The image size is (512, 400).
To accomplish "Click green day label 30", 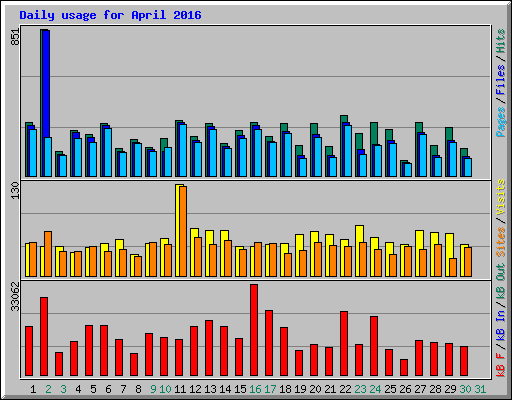I will pyautogui.click(x=465, y=389).
